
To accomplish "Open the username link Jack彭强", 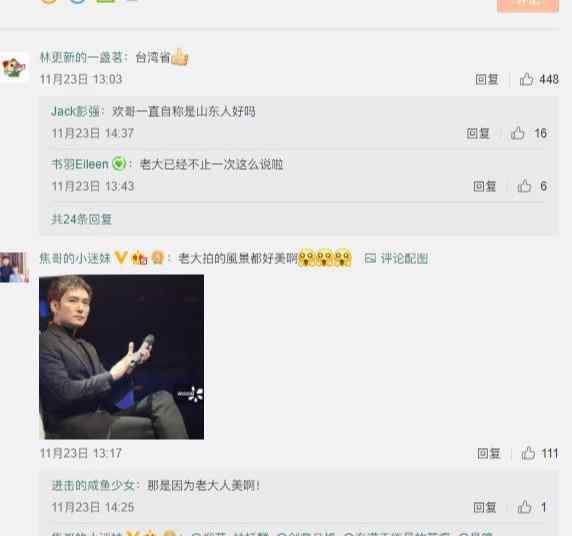I will click(76, 111).
